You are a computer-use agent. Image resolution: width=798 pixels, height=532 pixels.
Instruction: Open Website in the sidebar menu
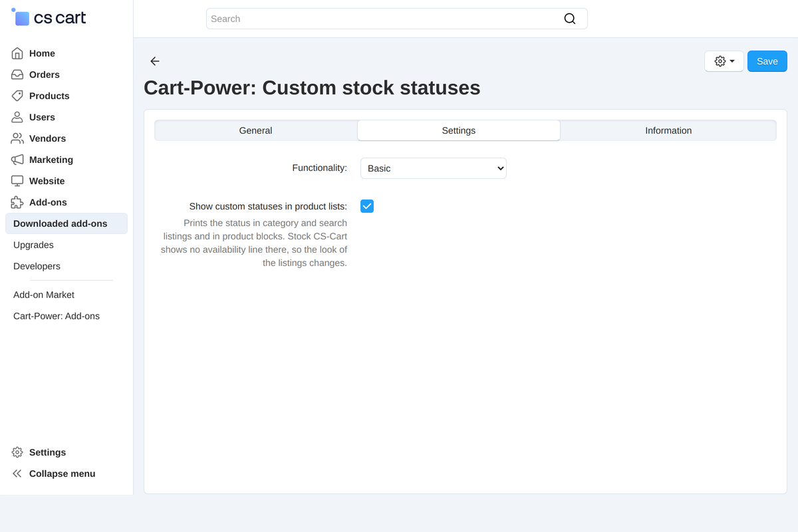[x=47, y=181]
